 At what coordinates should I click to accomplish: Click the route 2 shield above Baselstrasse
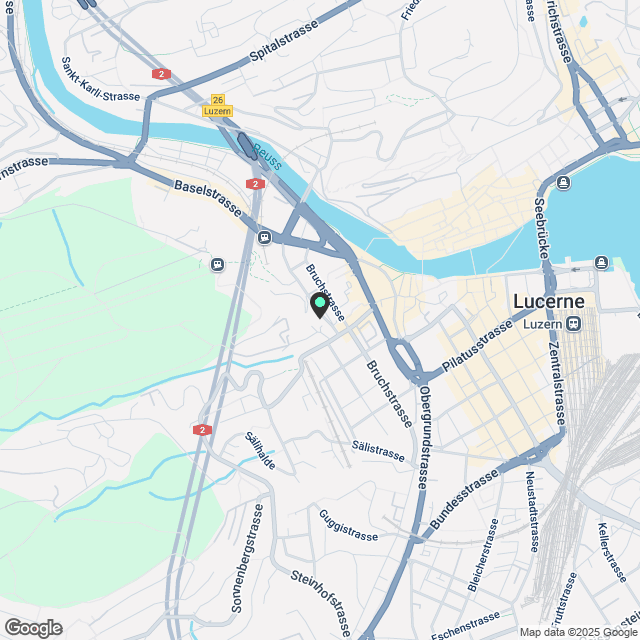tap(256, 184)
